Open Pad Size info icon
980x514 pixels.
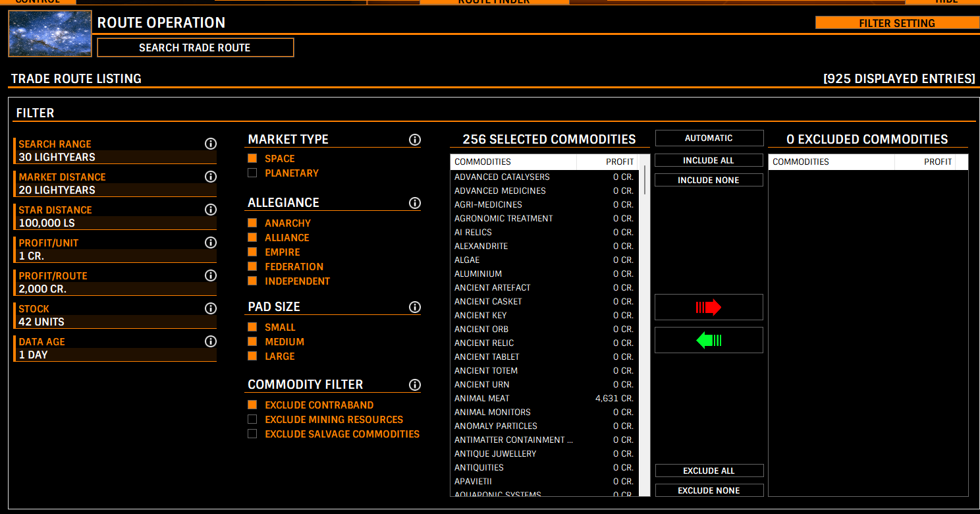coord(415,307)
